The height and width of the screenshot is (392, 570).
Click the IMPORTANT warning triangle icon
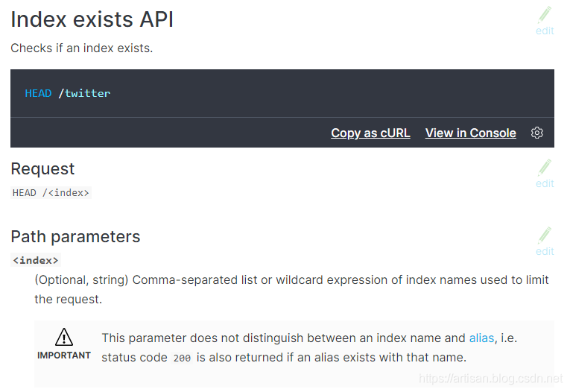click(64, 336)
